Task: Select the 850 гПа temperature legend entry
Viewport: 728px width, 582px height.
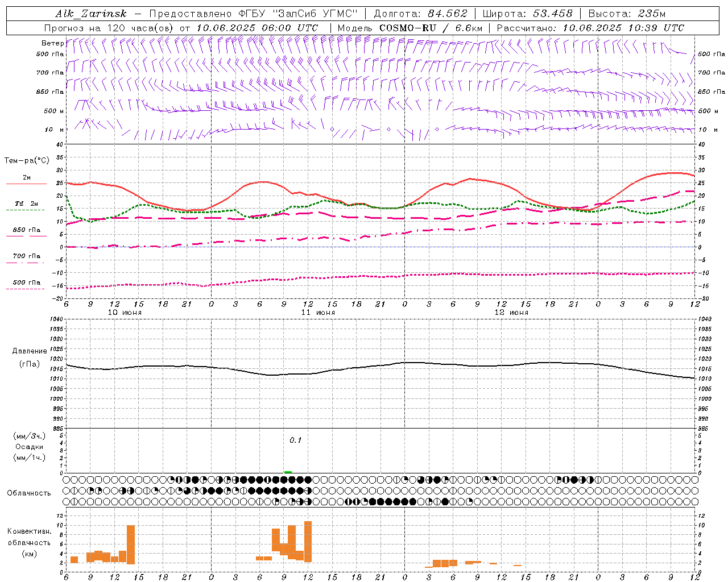Action: (26, 230)
